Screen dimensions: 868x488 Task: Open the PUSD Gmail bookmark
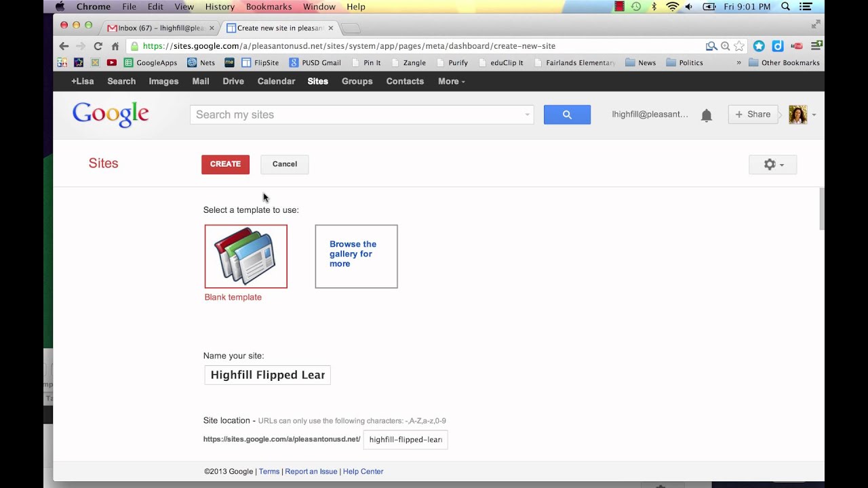point(315,62)
